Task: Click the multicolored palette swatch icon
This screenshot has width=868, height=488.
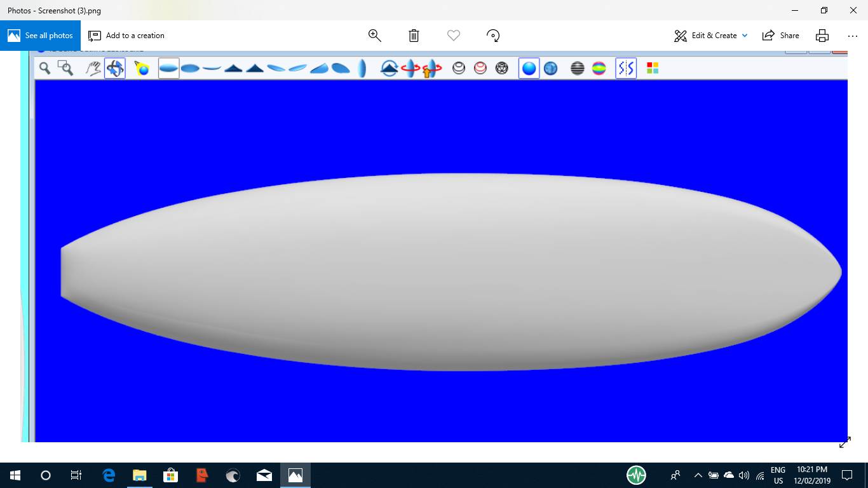Action: click(x=651, y=68)
